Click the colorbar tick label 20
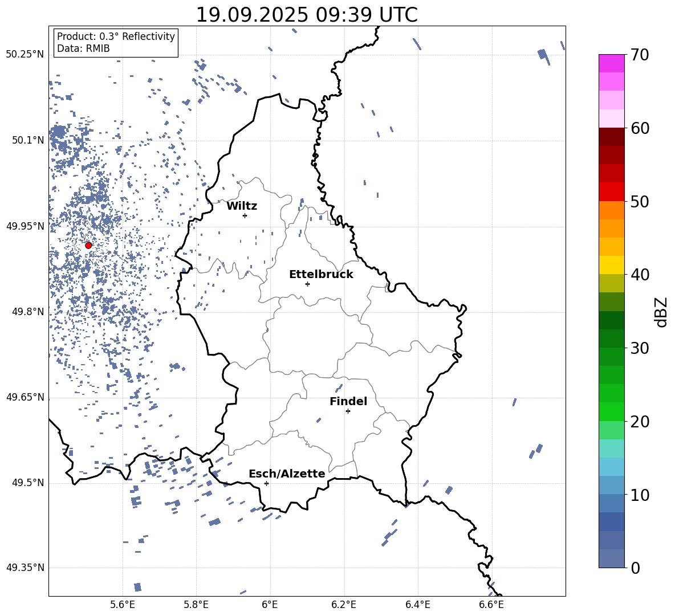This screenshot has width=675, height=616. point(640,422)
